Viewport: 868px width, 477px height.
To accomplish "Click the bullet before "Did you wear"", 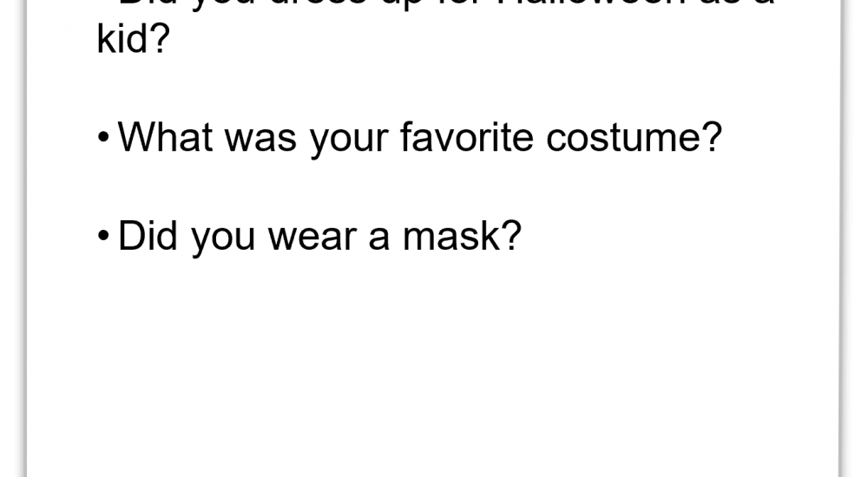I will [x=103, y=236].
